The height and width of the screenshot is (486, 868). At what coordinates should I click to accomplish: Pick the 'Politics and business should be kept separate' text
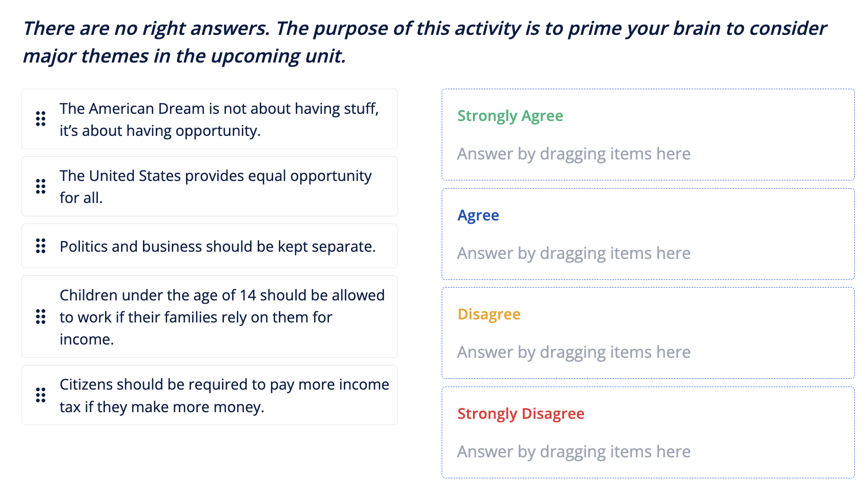(x=218, y=247)
